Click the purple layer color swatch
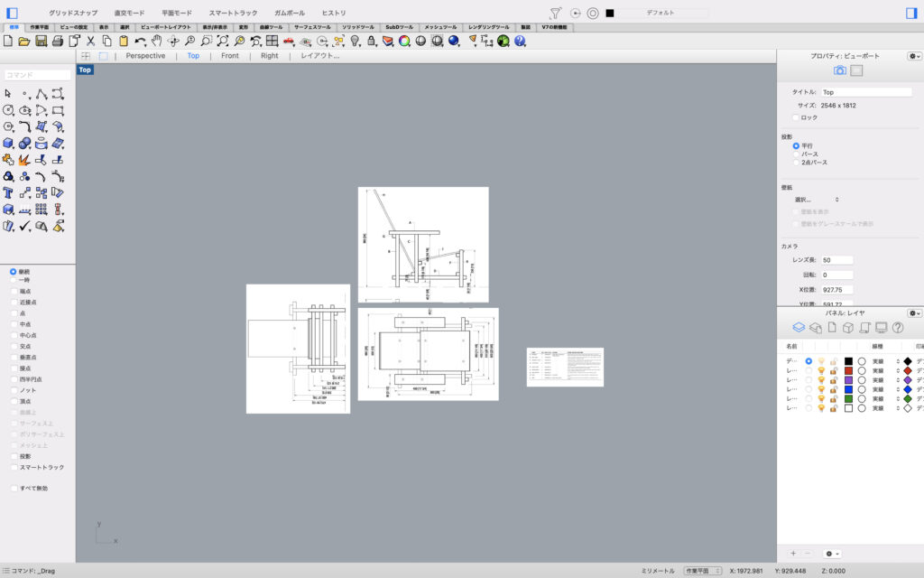Image resolution: width=924 pixels, height=578 pixels. pyautogui.click(x=848, y=380)
